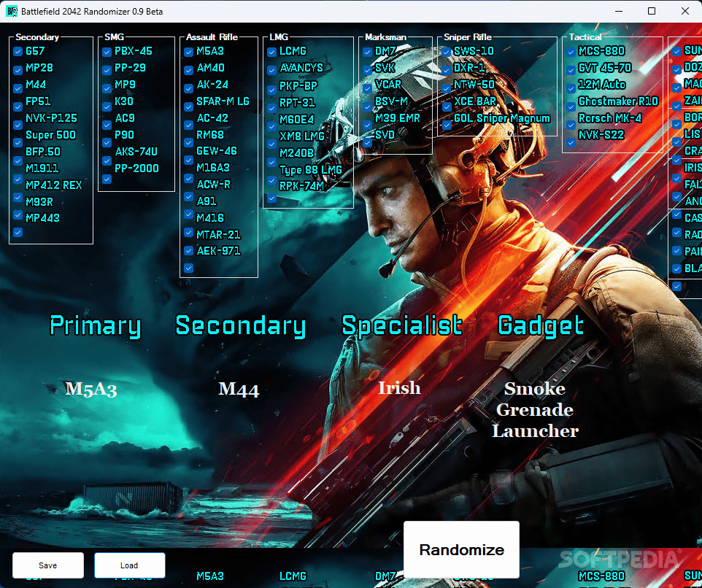Disable the 12M Auto checkbox

571,88
